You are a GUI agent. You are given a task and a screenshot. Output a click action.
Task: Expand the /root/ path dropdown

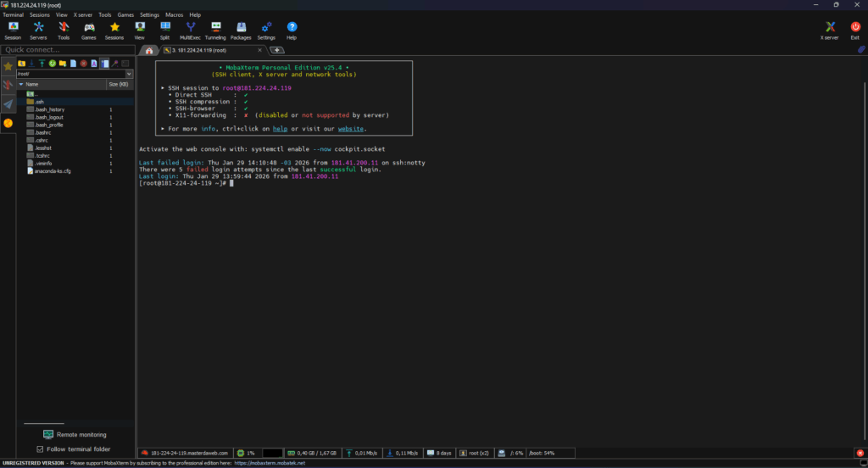tap(129, 74)
